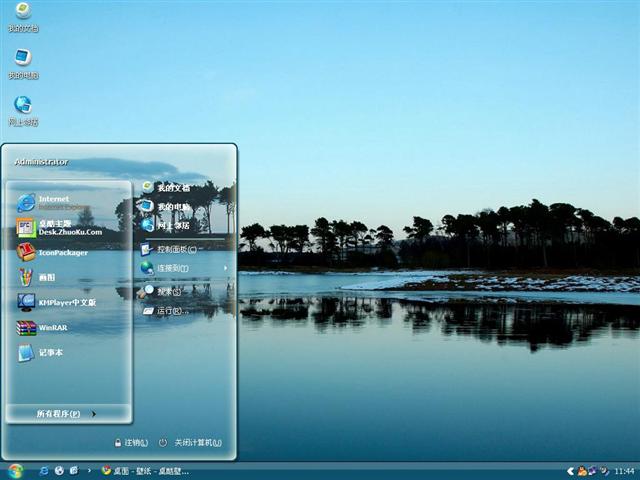Show hidden system tray icons arrow

(x=571, y=471)
